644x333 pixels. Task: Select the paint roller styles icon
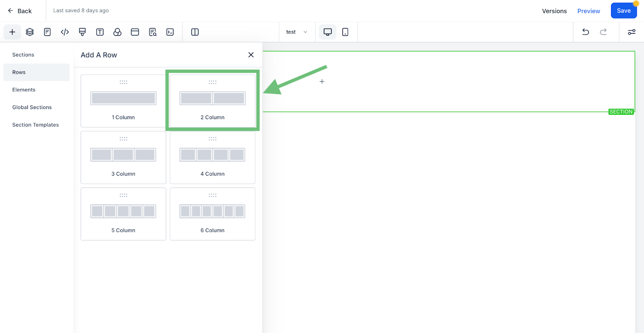pyautogui.click(x=83, y=32)
